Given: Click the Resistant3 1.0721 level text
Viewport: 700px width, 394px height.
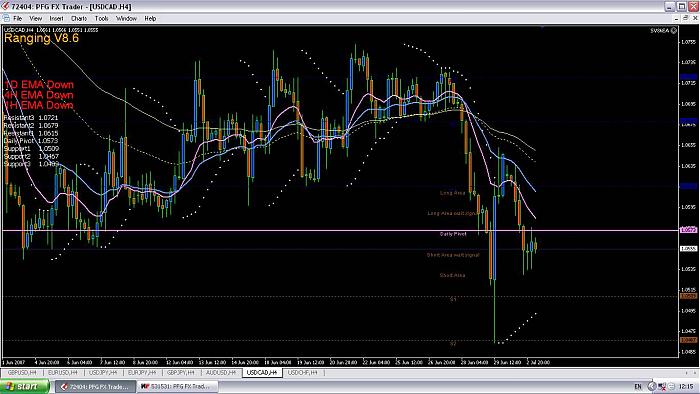Looking at the screenshot, I should click(x=31, y=117).
